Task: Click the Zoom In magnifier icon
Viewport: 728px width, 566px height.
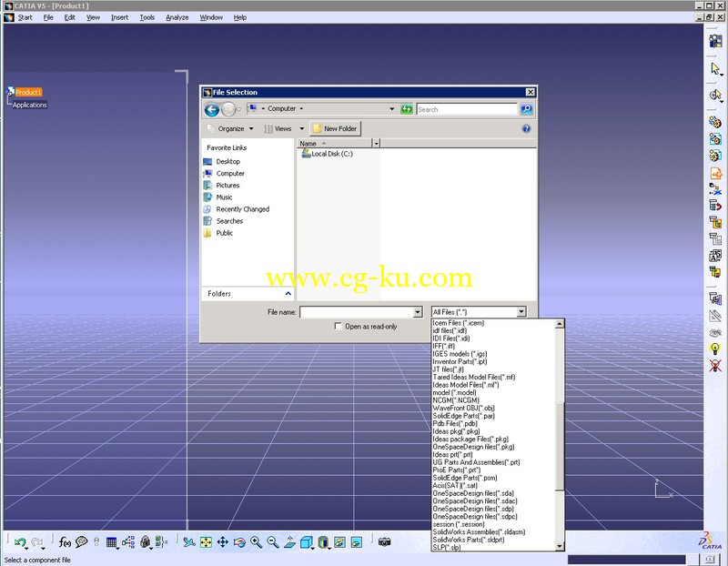Action: click(256, 542)
